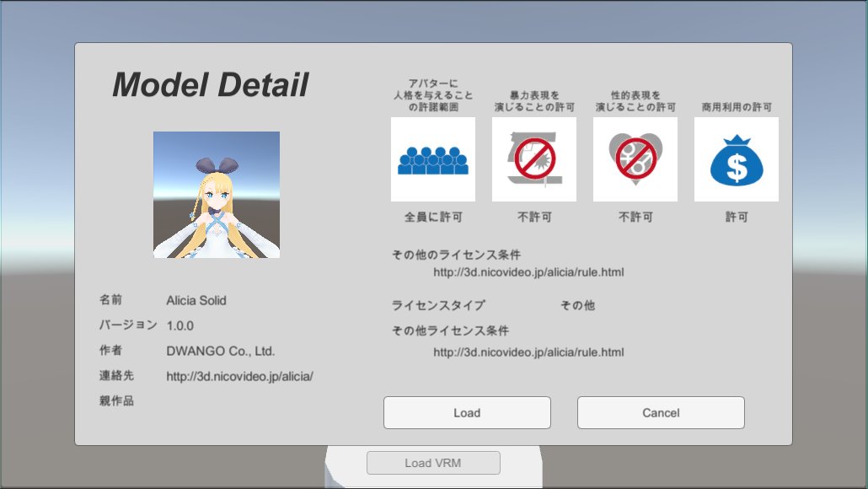Click the blue crowd avatar permission icon
Screen dimensions: 868x489
tap(433, 159)
